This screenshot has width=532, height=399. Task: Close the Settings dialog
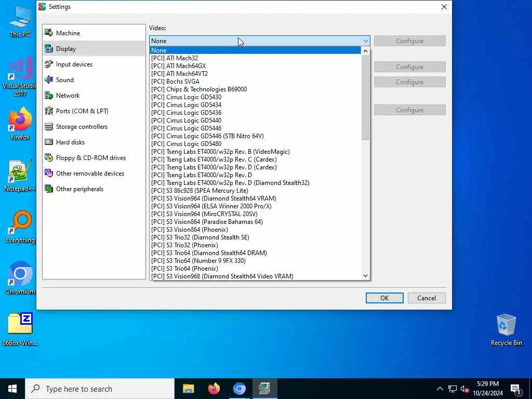(x=444, y=7)
